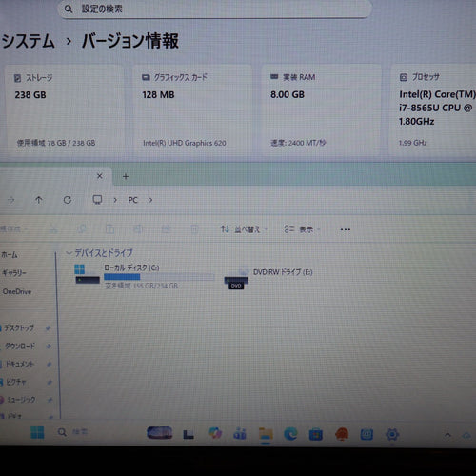The image size is (476, 476).
Task: Click the settings search box
Action: pos(214,9)
